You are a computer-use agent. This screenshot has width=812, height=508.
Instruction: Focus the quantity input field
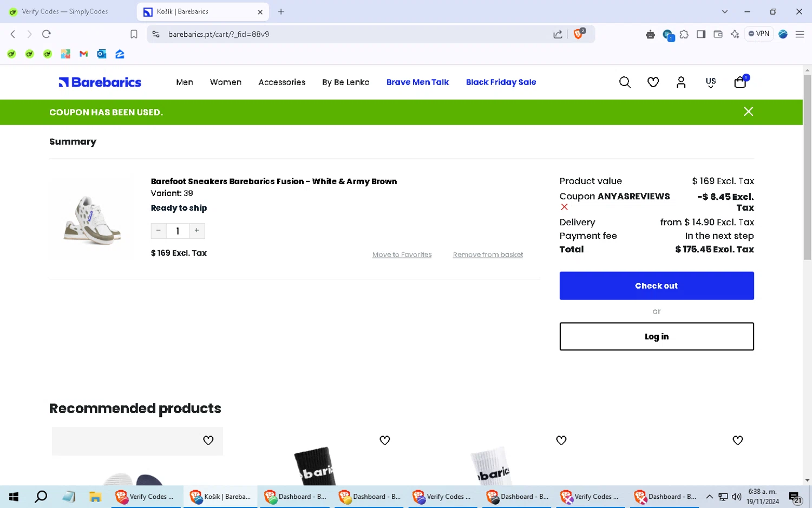tap(178, 231)
